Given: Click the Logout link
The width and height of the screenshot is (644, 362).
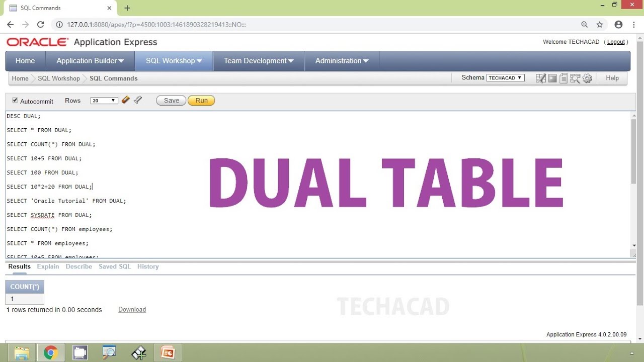Looking at the screenshot, I should [x=616, y=42].
